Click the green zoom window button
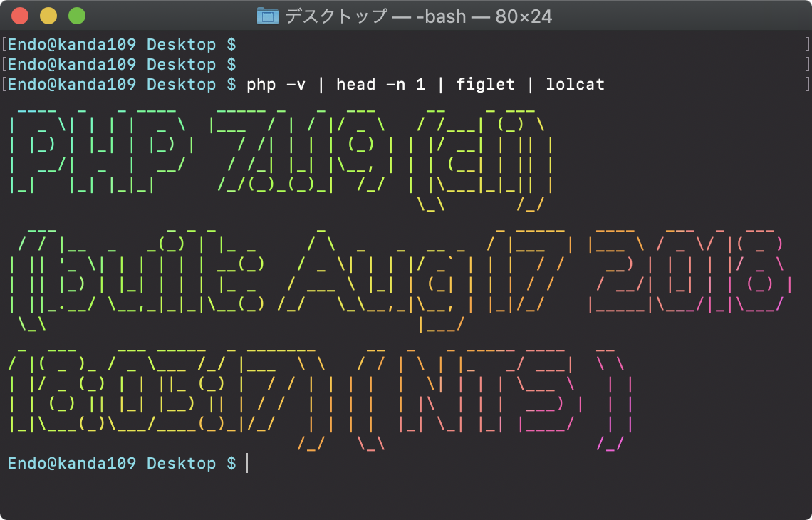 pos(77,16)
